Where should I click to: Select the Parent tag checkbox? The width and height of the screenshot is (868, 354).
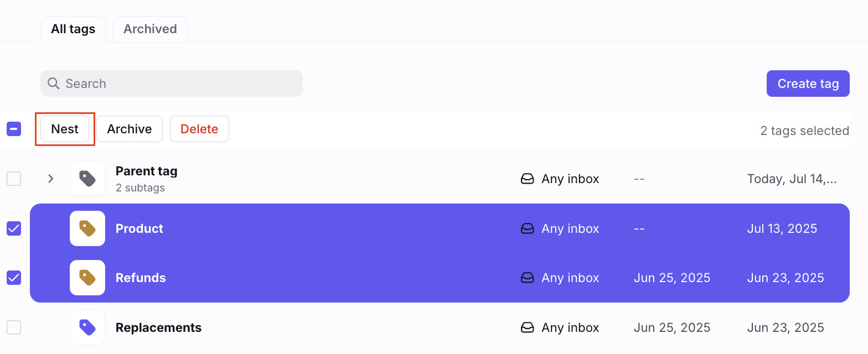[14, 179]
